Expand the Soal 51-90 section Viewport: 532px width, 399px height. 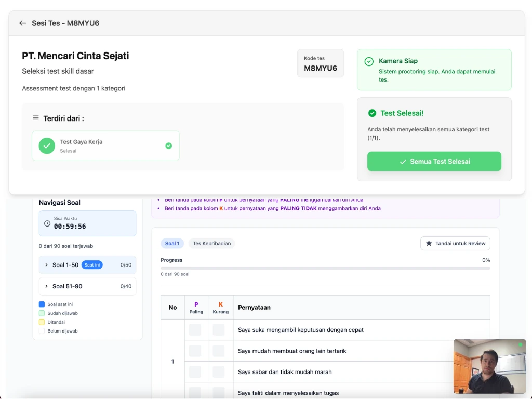click(46, 286)
